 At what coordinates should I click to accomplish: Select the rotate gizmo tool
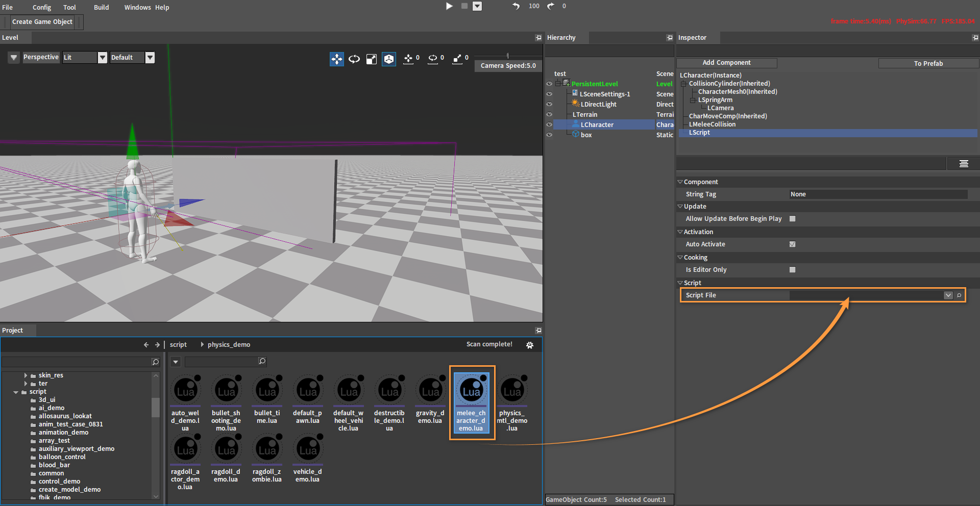[354, 59]
